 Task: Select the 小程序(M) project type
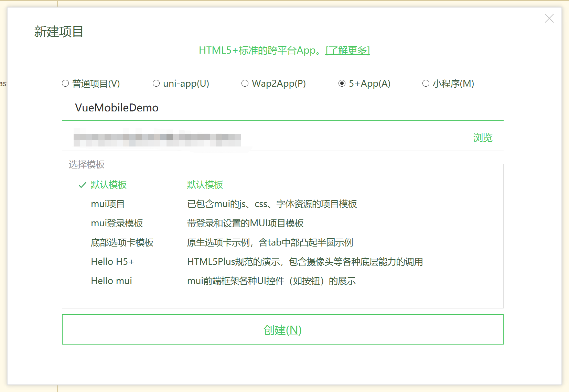(426, 83)
